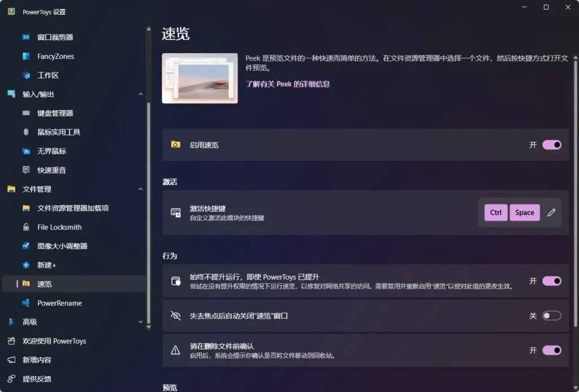Click the 输入/输出 category icon

(11, 94)
